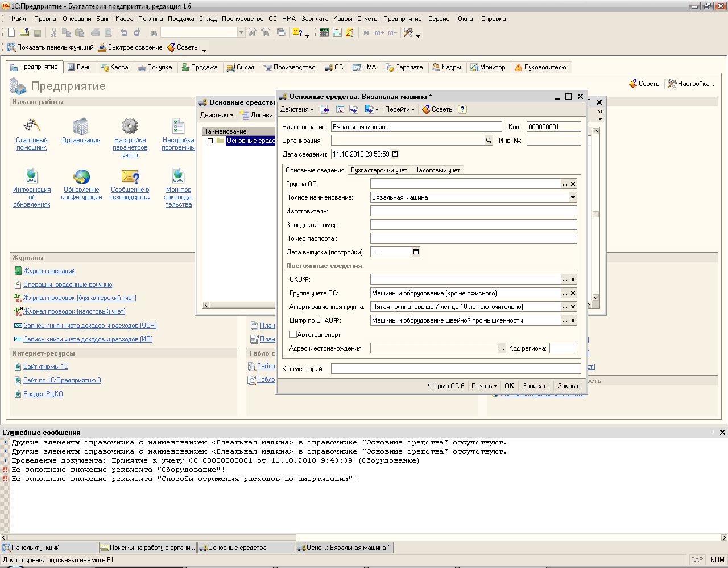
Task: Click the Быстрое освоение toolbar button
Action: coord(130,47)
